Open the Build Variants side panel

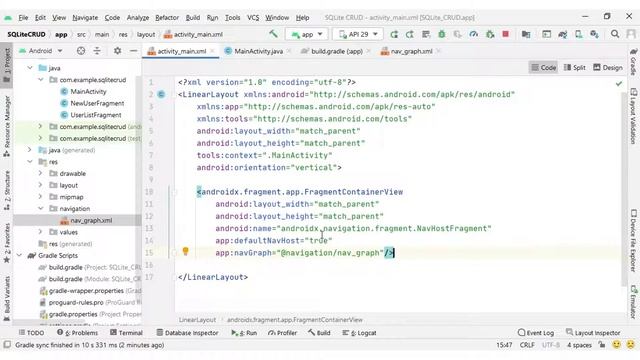(x=7, y=299)
